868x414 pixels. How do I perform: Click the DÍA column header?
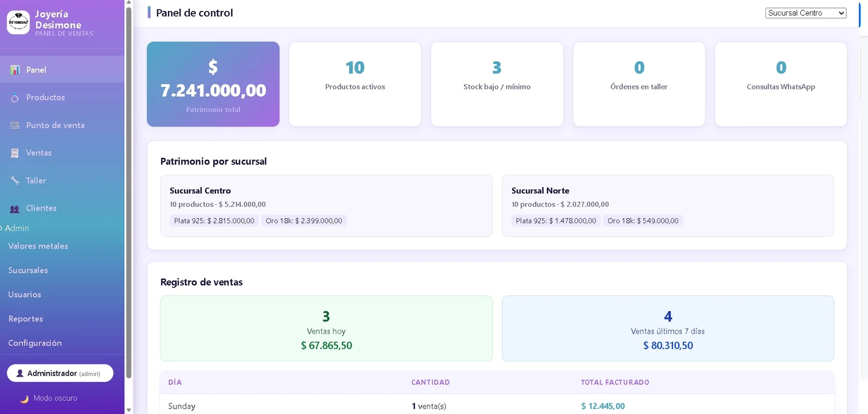pos(175,383)
